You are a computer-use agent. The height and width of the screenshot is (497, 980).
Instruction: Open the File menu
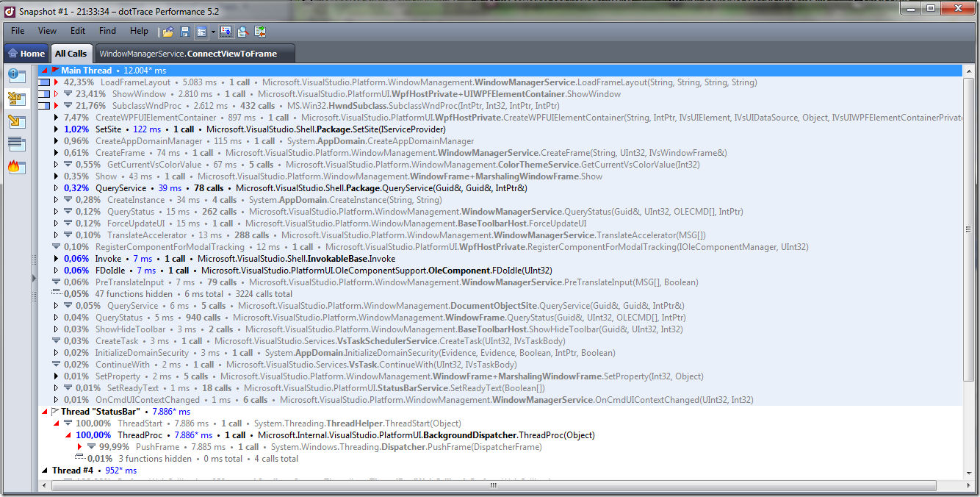18,31
